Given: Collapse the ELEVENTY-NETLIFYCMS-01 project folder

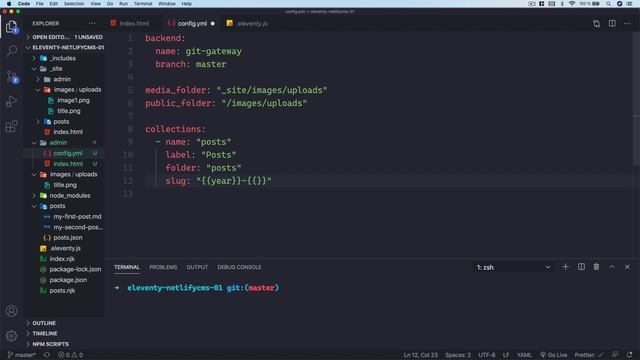Looking at the screenshot, I should tap(65, 47).
